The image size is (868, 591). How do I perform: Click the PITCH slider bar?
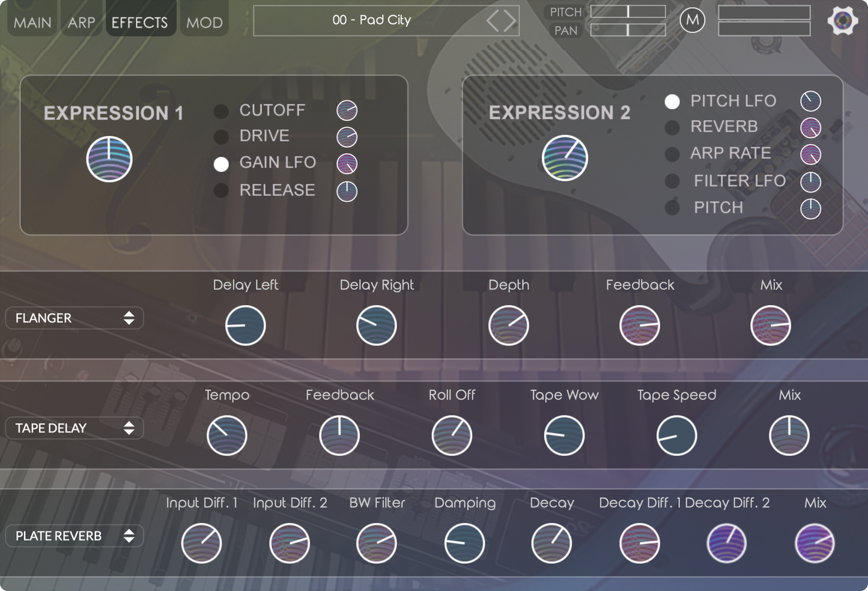pos(628,11)
